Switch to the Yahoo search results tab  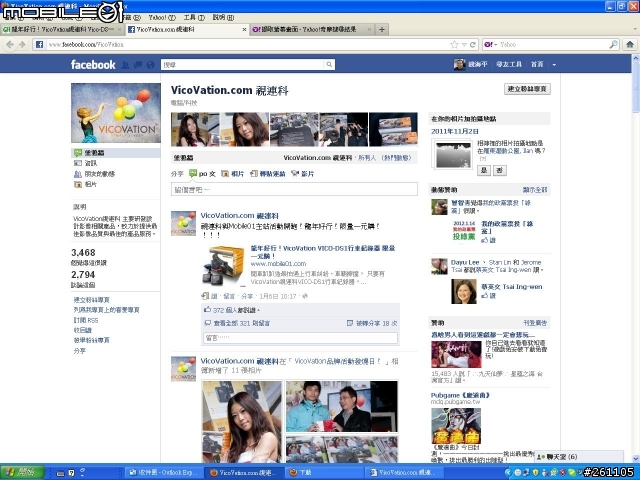[308, 29]
